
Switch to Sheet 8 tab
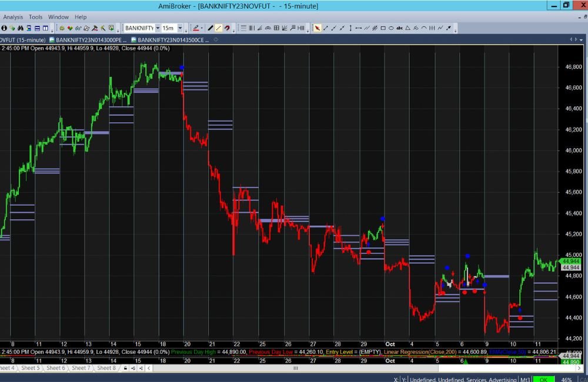pyautogui.click(x=106, y=368)
